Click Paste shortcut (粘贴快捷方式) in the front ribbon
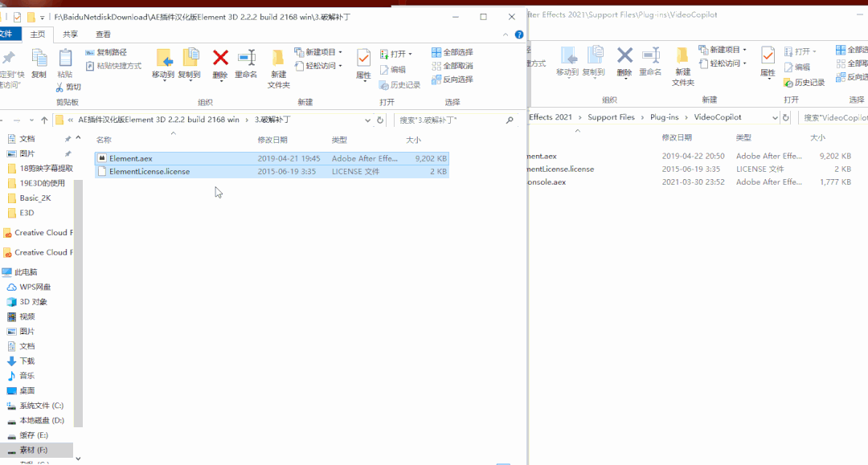The width and height of the screenshot is (868, 465). [113, 66]
